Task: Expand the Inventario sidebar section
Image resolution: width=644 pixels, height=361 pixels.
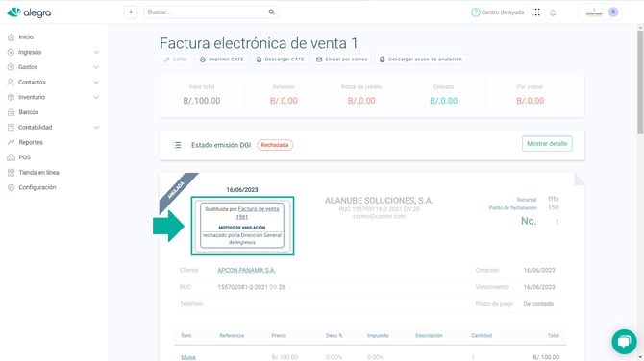Action: click(54, 97)
